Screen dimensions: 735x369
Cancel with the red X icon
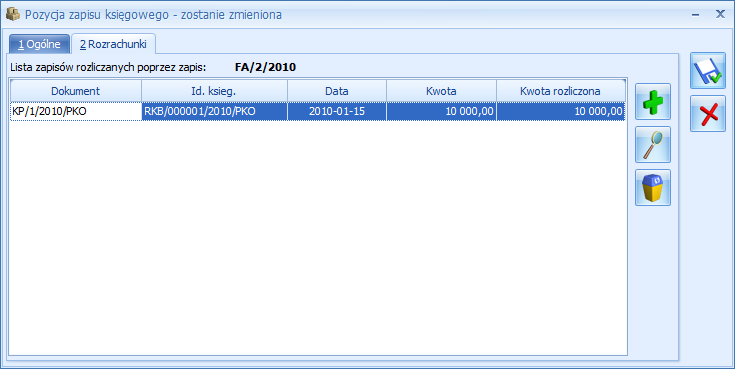tap(708, 114)
